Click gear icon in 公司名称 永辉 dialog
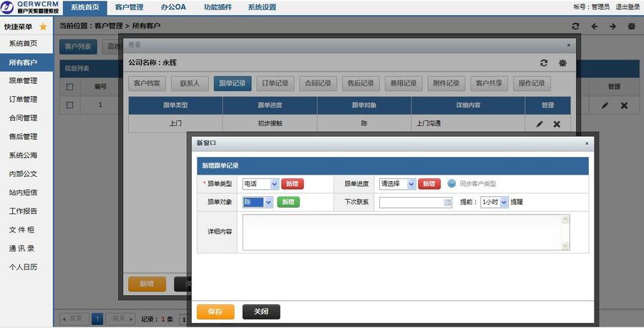Screen dimensions: 644x328 click(562, 63)
